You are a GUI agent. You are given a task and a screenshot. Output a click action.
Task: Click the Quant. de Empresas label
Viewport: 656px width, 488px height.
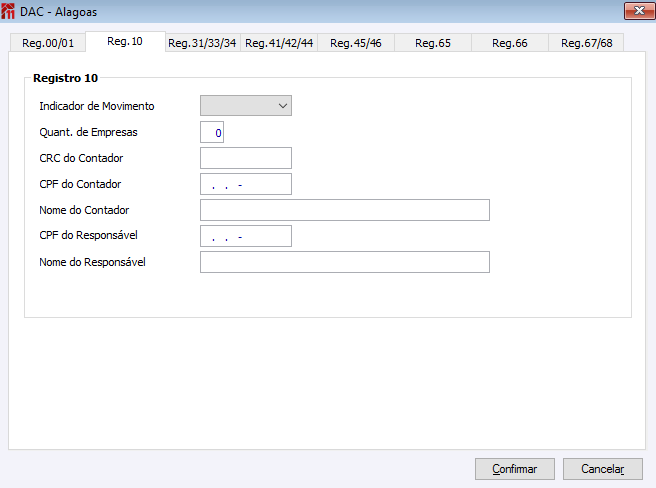coord(88,132)
